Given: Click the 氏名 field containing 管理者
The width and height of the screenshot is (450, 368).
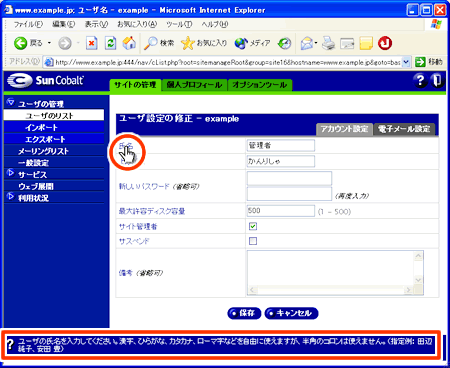Looking at the screenshot, I should tap(281, 145).
